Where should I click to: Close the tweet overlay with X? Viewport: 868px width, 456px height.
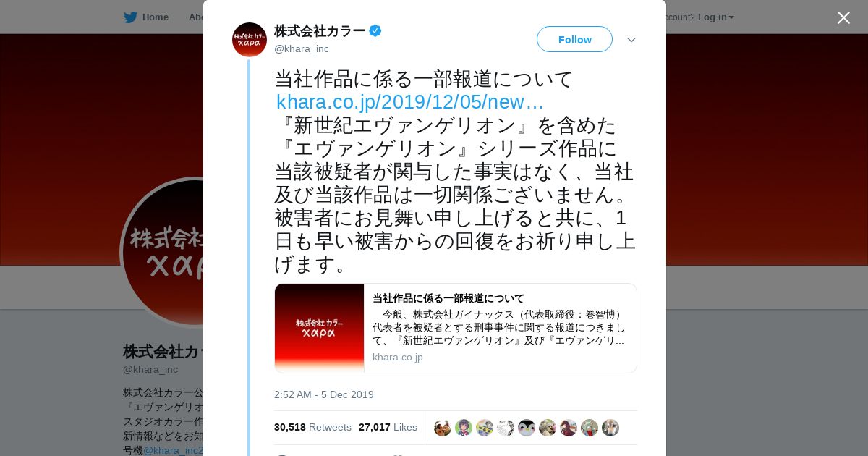coord(843,17)
